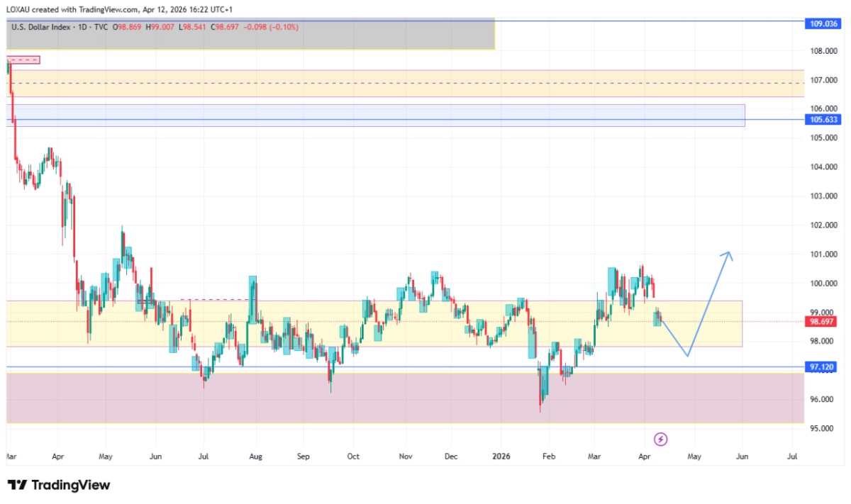851x504 pixels.
Task: Click the TradingView logo at bottom-left
Action: pos(59,485)
